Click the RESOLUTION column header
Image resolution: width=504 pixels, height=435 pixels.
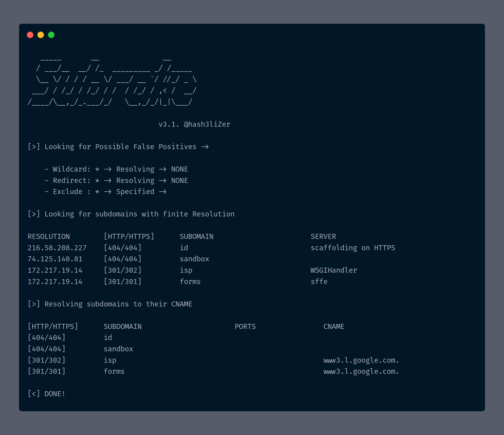click(x=49, y=237)
